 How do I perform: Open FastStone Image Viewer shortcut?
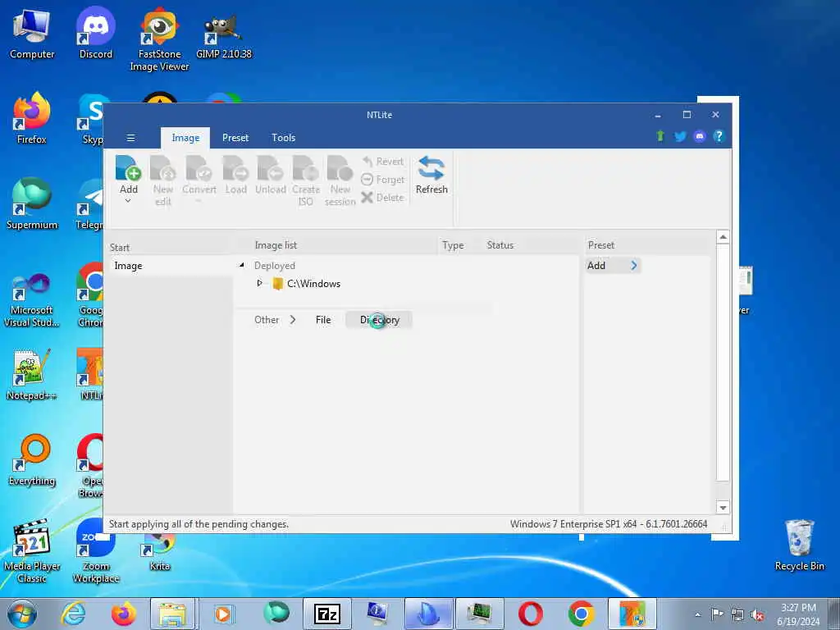[x=159, y=39]
